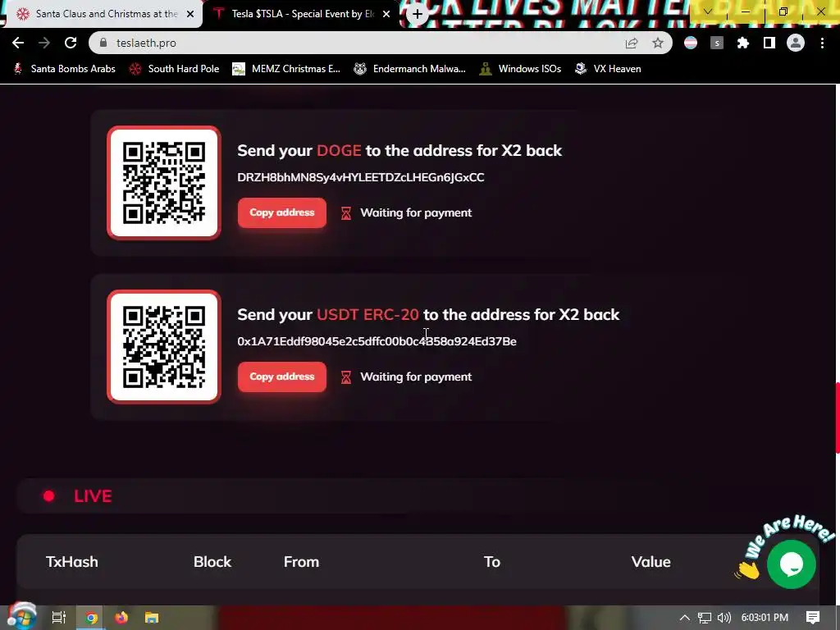Click the page vertical scrollbar thumb
This screenshot has width=840, height=630.
point(838,418)
